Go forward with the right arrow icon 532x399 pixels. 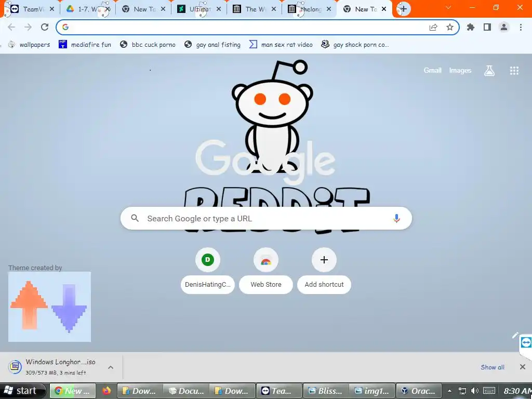coord(28,27)
